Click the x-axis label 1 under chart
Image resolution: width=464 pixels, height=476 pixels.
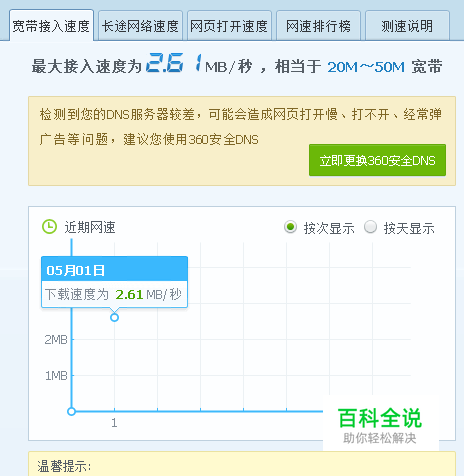tap(114, 423)
